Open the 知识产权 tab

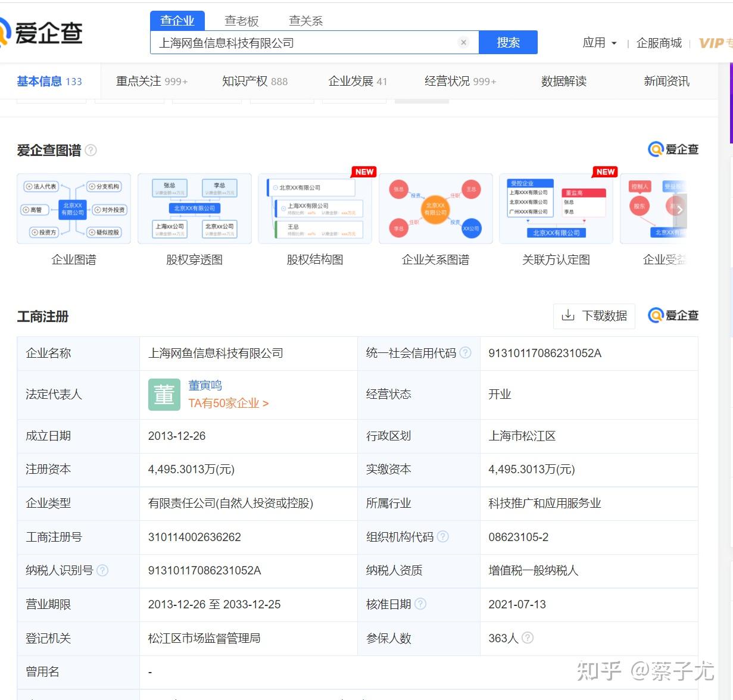coord(255,82)
